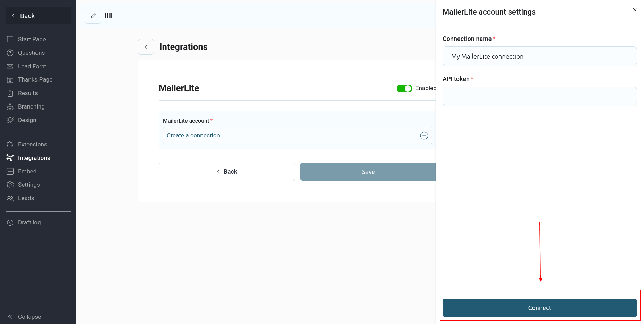Click the API token input field

point(539,96)
